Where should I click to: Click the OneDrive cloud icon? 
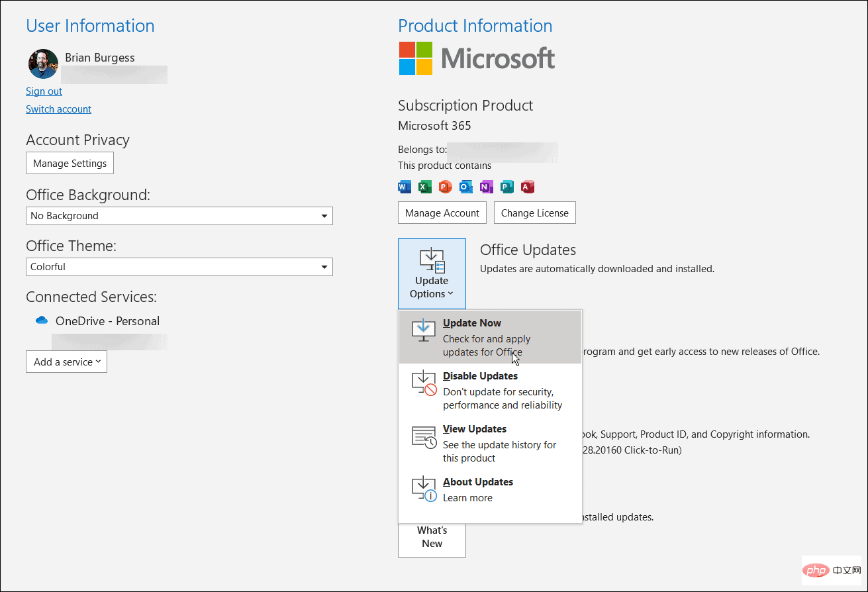click(x=42, y=321)
